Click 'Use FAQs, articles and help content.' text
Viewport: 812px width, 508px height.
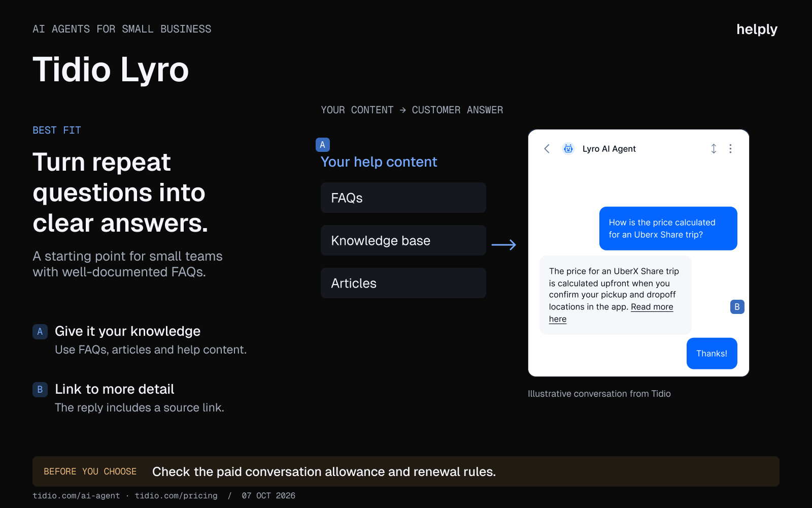click(x=151, y=350)
